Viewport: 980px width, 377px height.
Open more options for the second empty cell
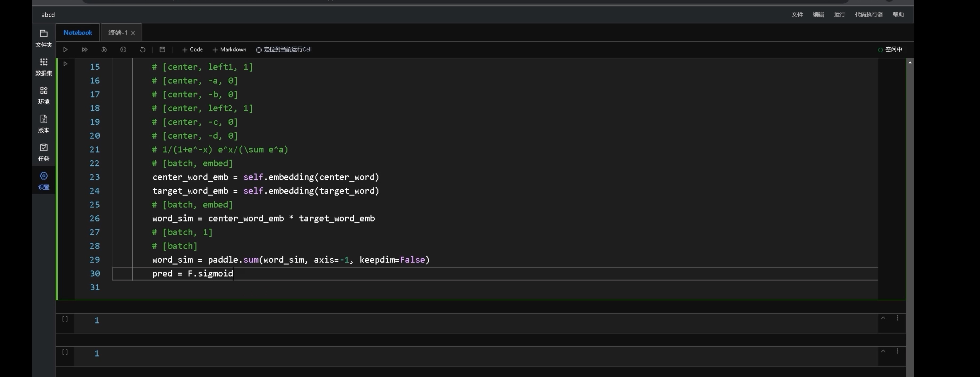coord(897,351)
